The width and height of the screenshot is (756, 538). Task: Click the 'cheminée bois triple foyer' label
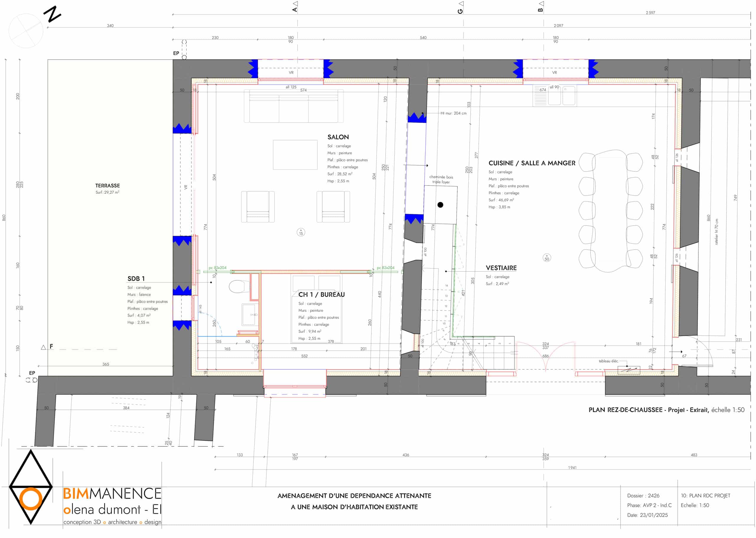[441, 179]
